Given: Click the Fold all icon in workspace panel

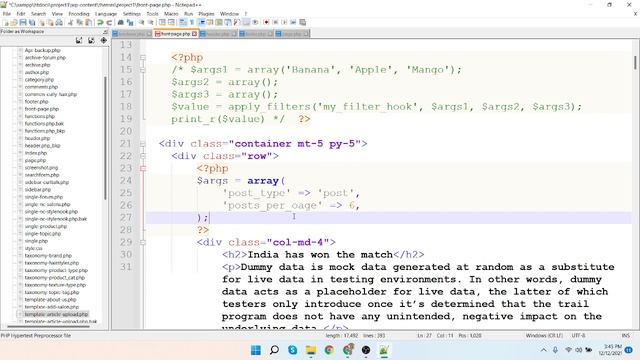Looking at the screenshot, I should tap(91, 40).
